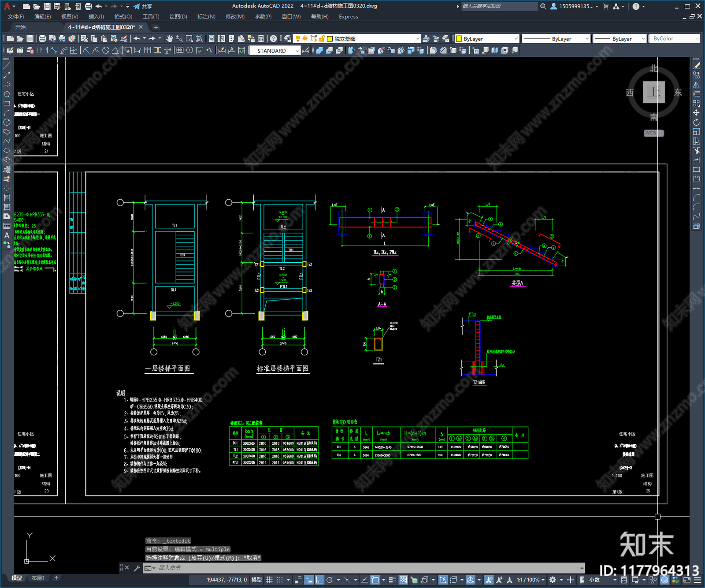Screen dimensions: 705x588
Task: Open the 1:1 / 100% annotation scale dropdown
Action: [x=531, y=580]
